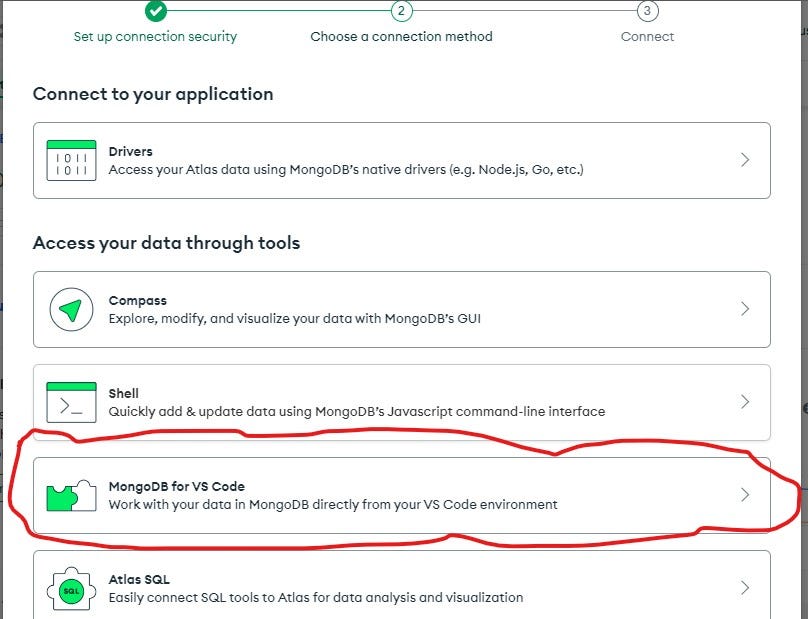Select Choose a connection method step label

point(401,37)
